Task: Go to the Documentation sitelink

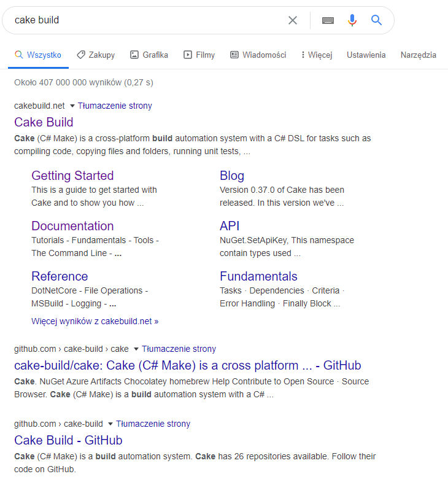Action: 72,226
